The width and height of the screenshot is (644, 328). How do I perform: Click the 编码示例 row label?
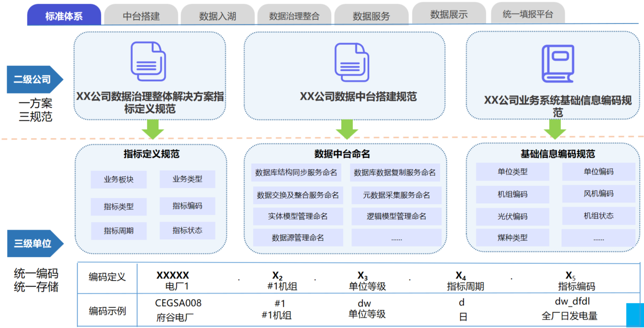click(107, 311)
